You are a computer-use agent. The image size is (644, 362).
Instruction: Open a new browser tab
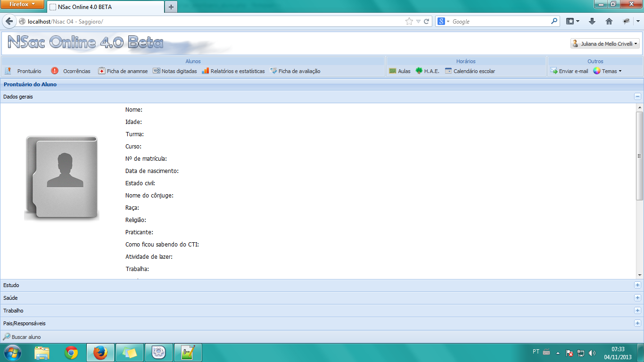pos(171,7)
